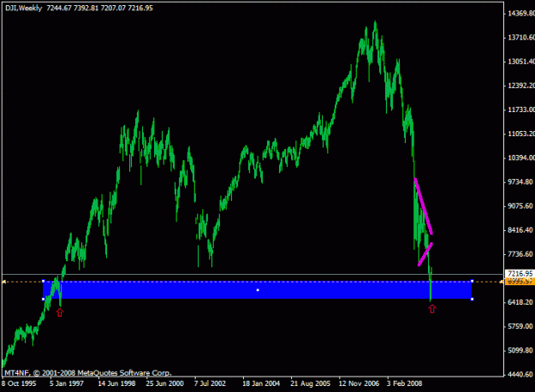This screenshot has height=392, width=535.
Task: Click the current price label 7216.95
Action: click(520, 274)
